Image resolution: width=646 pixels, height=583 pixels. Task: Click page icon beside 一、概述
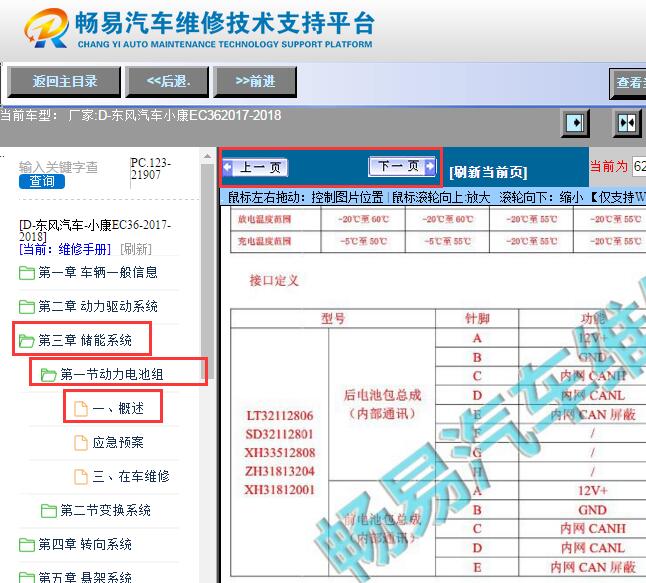coord(81,409)
